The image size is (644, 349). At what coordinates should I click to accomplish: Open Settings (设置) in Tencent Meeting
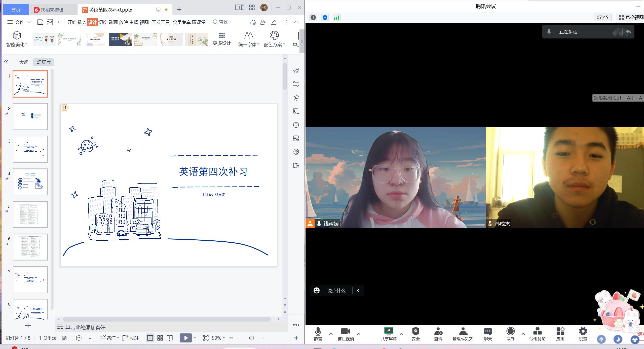pos(583,334)
